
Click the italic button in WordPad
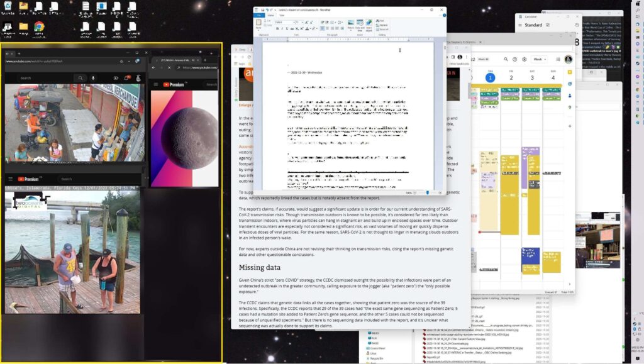coord(282,28)
